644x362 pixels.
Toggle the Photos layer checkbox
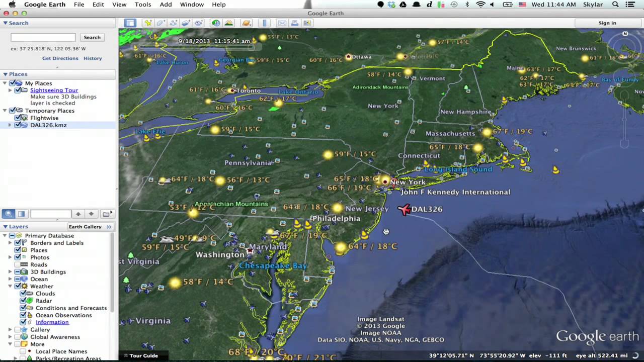pyautogui.click(x=19, y=257)
